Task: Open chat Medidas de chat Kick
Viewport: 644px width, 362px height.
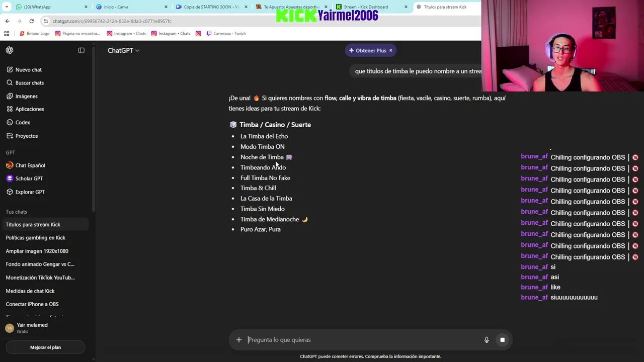Action: [45, 291]
